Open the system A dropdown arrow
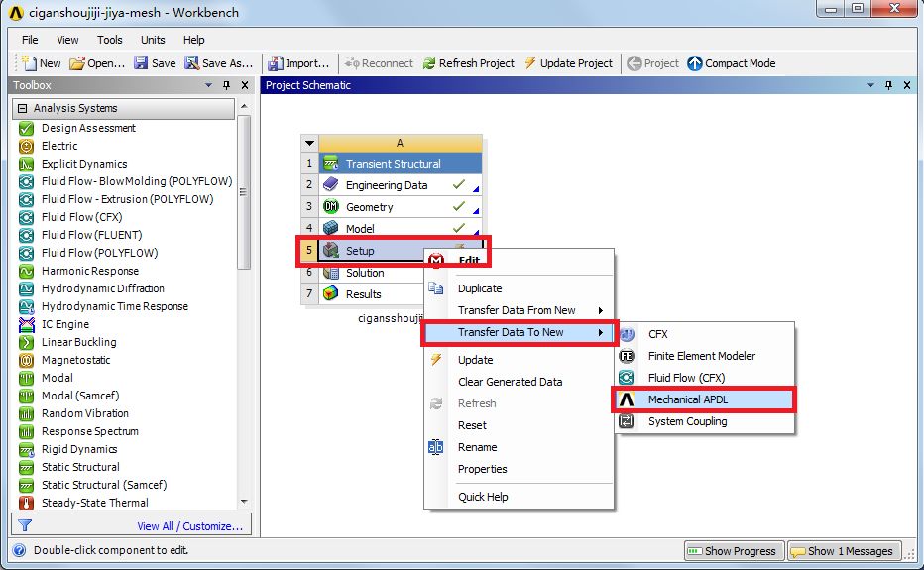This screenshot has width=924, height=570. 309,143
